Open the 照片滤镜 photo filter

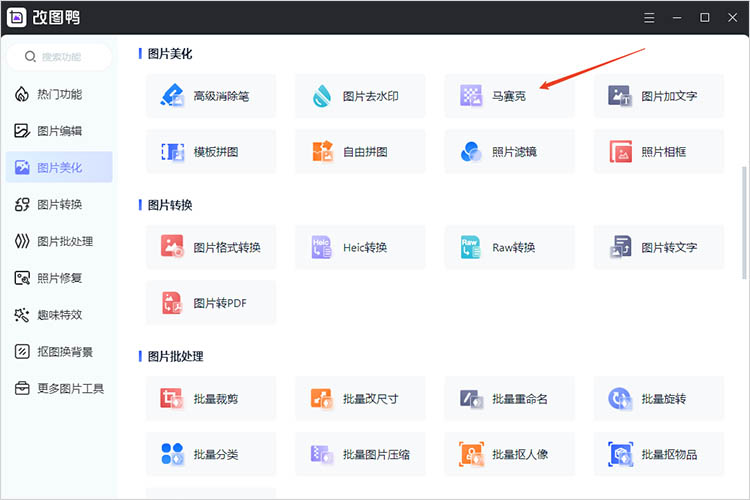pyautogui.click(x=509, y=152)
